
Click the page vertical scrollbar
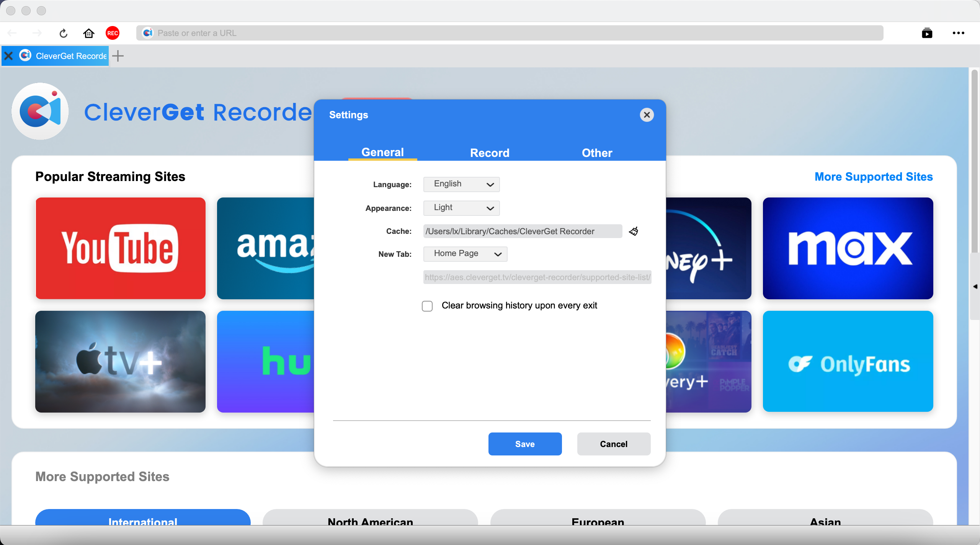click(x=975, y=161)
